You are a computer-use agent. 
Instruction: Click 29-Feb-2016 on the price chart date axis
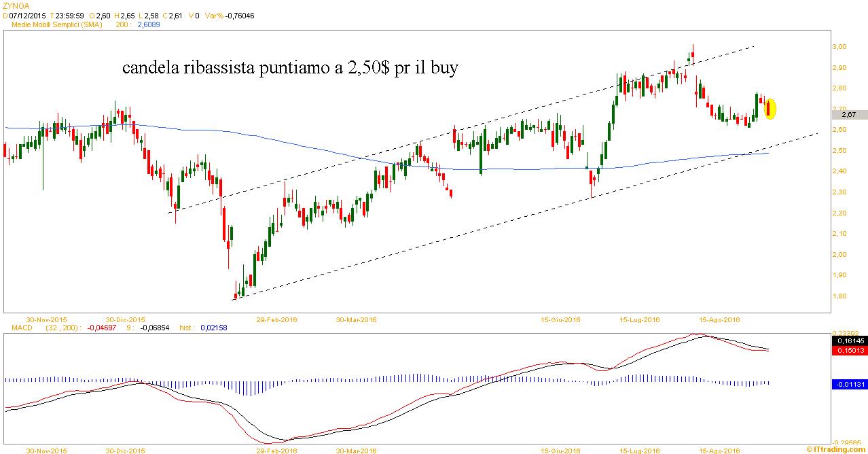(x=277, y=319)
